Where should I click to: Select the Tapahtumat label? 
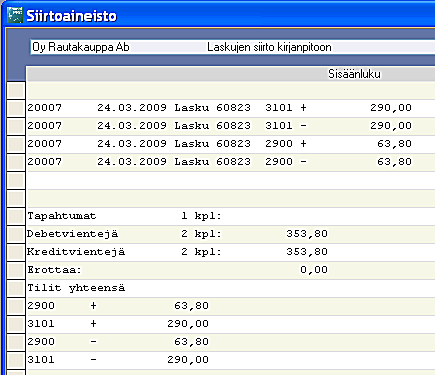click(x=62, y=216)
